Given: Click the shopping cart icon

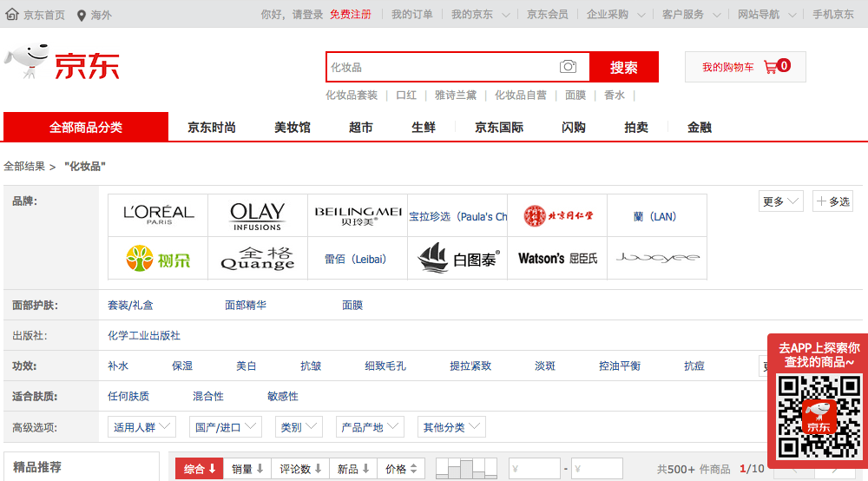Looking at the screenshot, I should [x=770, y=67].
